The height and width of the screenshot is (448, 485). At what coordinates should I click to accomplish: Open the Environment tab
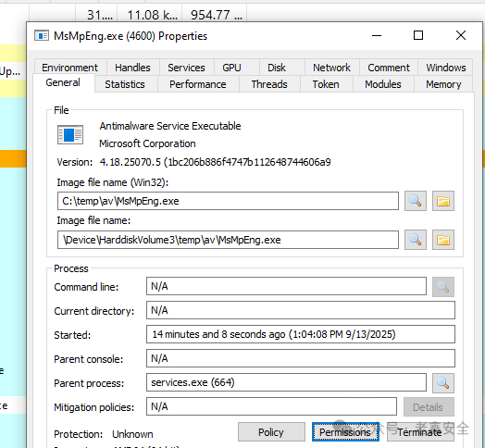(70, 68)
